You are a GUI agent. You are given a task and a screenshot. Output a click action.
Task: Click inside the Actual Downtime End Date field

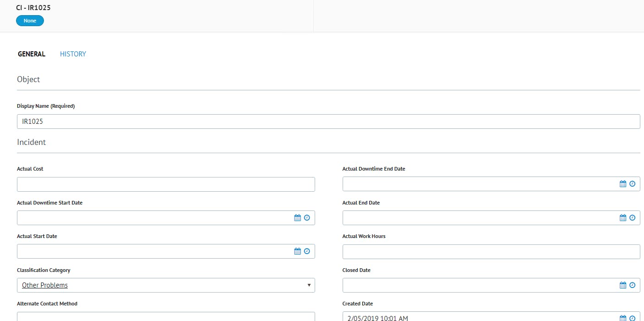pos(479,184)
